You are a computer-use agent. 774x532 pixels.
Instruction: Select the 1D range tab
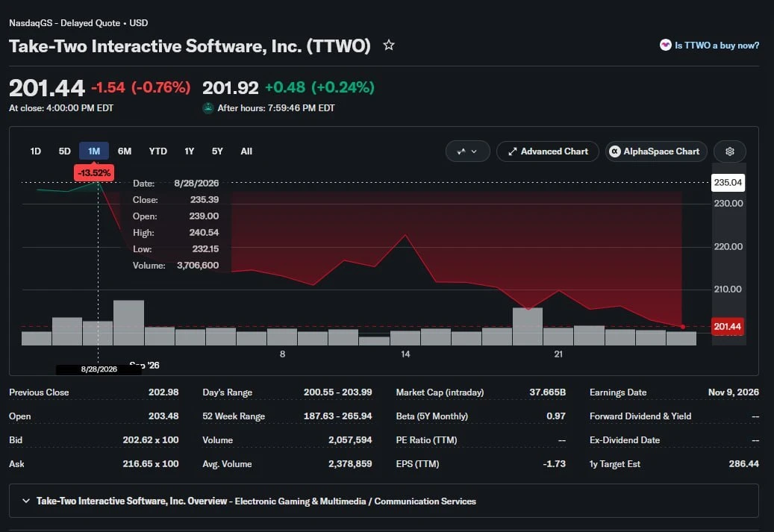(36, 151)
